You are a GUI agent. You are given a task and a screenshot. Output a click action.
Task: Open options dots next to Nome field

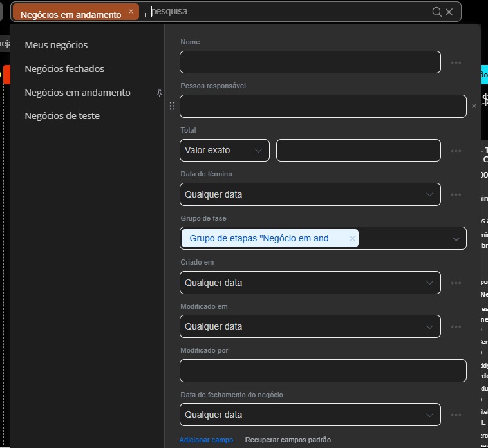(x=456, y=62)
